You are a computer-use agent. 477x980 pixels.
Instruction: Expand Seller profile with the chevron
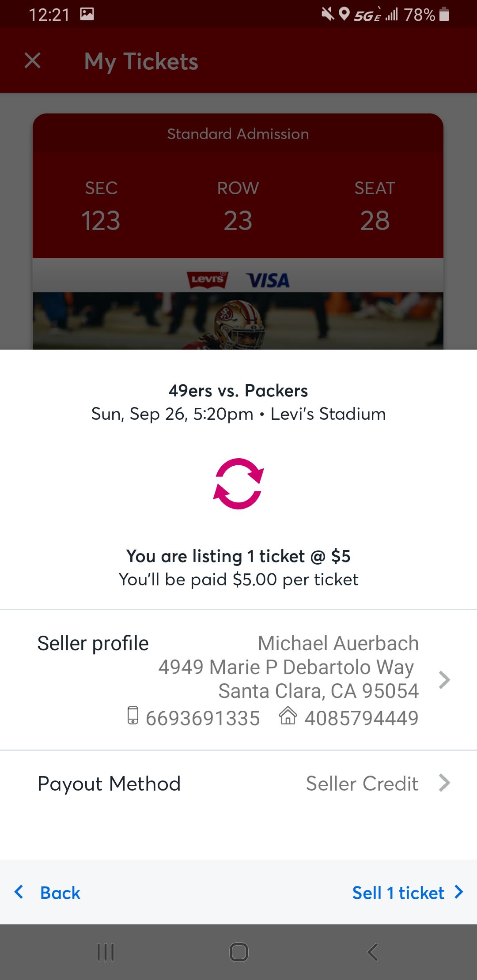coord(444,680)
